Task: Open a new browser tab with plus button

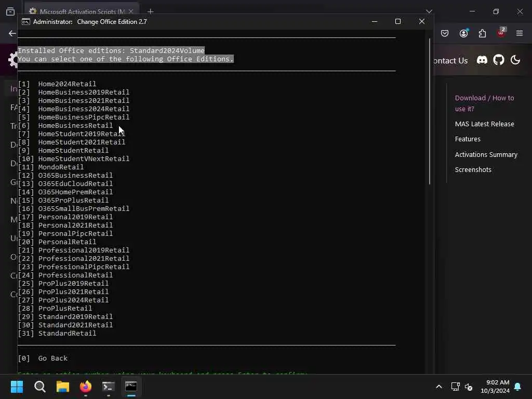Action: (151, 11)
